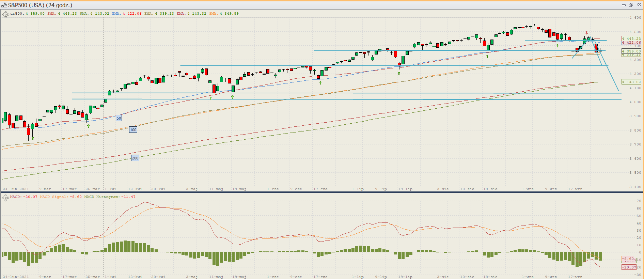
Task: Click the divider between price and MACD panels
Action: [322, 192]
